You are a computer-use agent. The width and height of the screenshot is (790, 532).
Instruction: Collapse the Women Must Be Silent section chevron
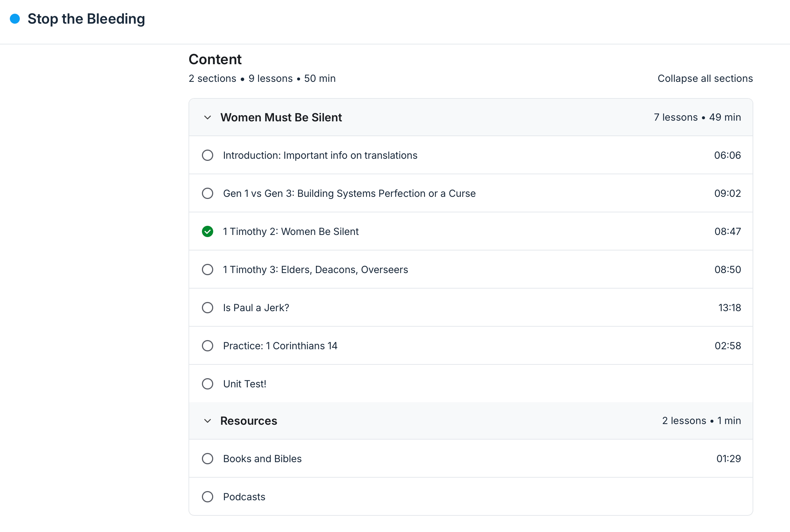pyautogui.click(x=208, y=117)
